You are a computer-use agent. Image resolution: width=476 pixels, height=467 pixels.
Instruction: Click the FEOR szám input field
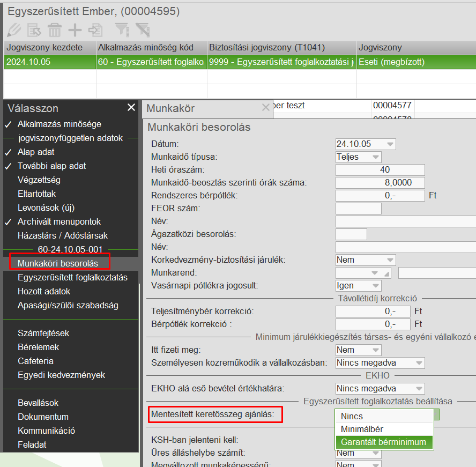[x=358, y=209]
